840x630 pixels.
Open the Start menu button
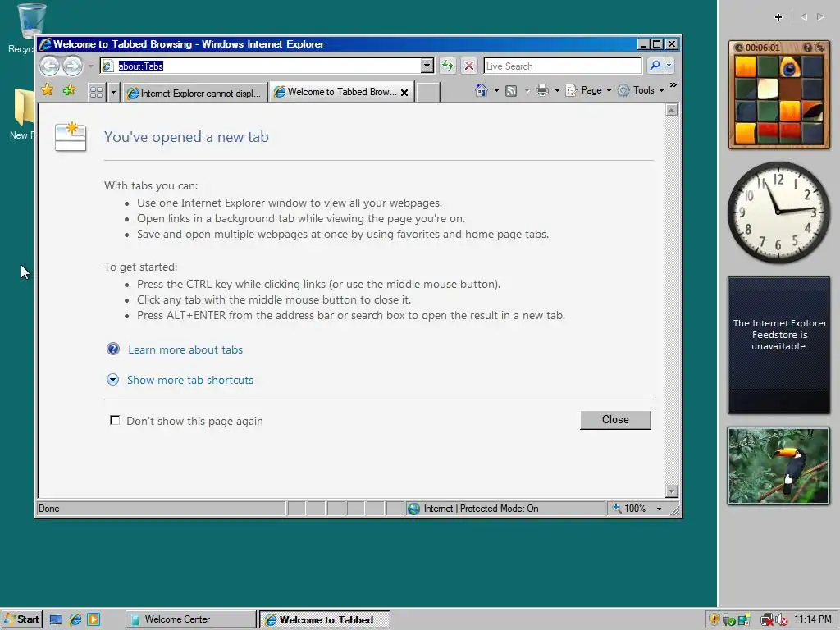[21, 619]
